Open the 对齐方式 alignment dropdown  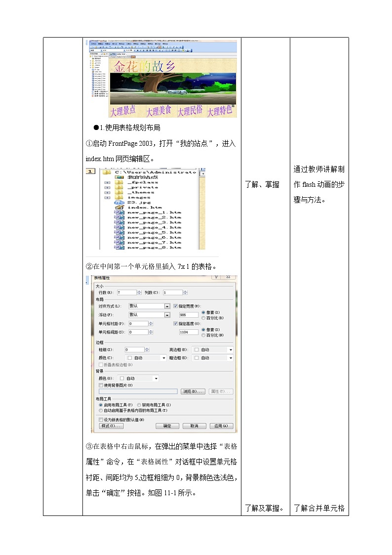pyautogui.click(x=167, y=306)
